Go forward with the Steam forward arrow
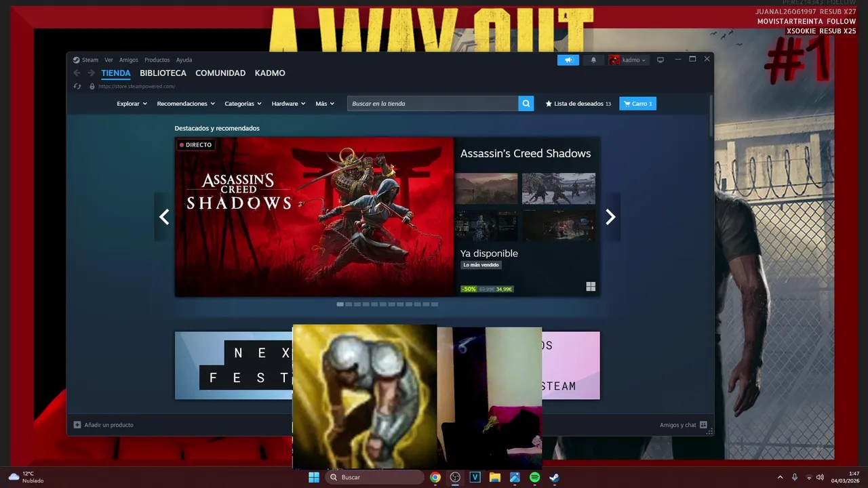 [x=91, y=73]
